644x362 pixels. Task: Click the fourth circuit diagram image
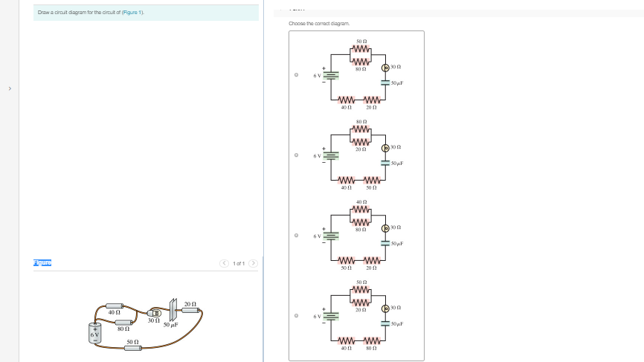(x=358, y=316)
